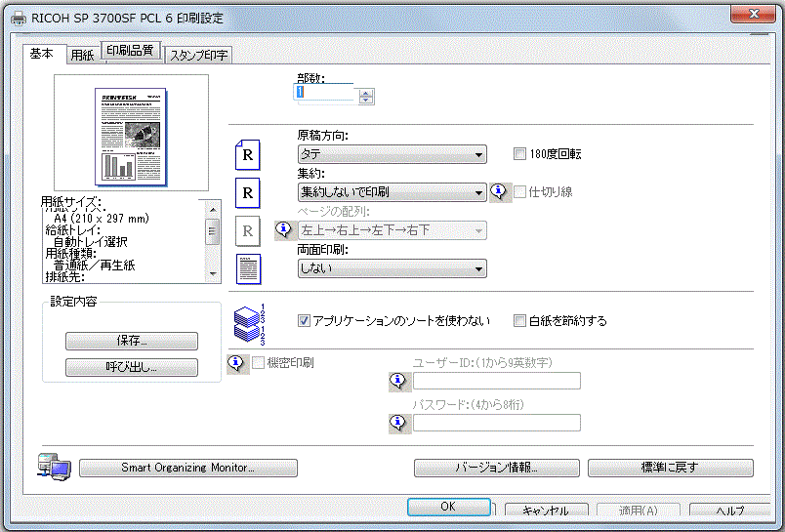
Task: Enable the 白紙を節約する checkbox
Action: point(520,320)
